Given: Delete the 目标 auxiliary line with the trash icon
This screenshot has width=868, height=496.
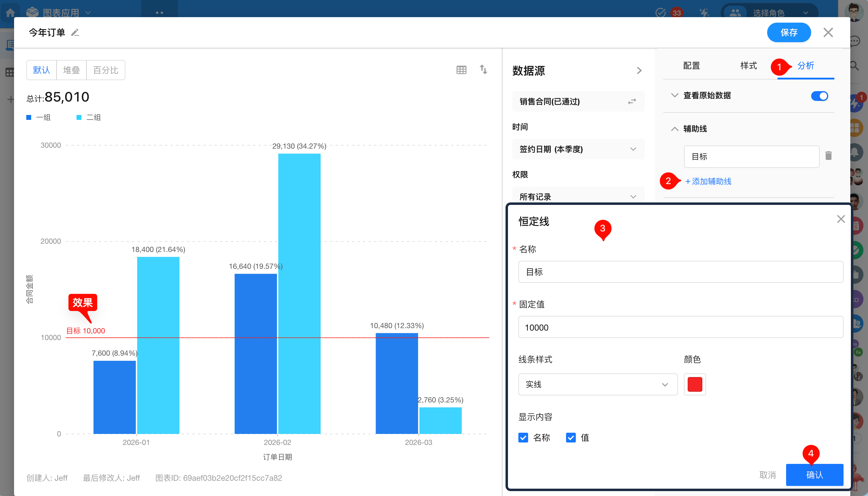Looking at the screenshot, I should point(828,156).
